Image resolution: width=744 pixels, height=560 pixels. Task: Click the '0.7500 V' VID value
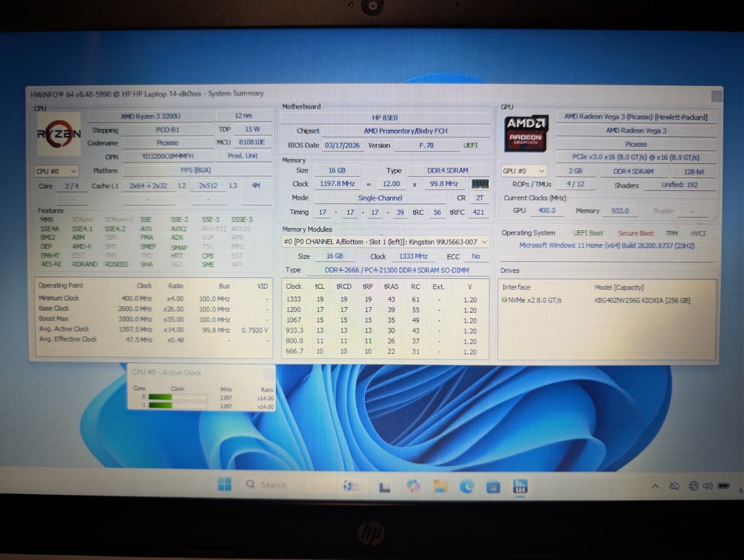(x=255, y=330)
